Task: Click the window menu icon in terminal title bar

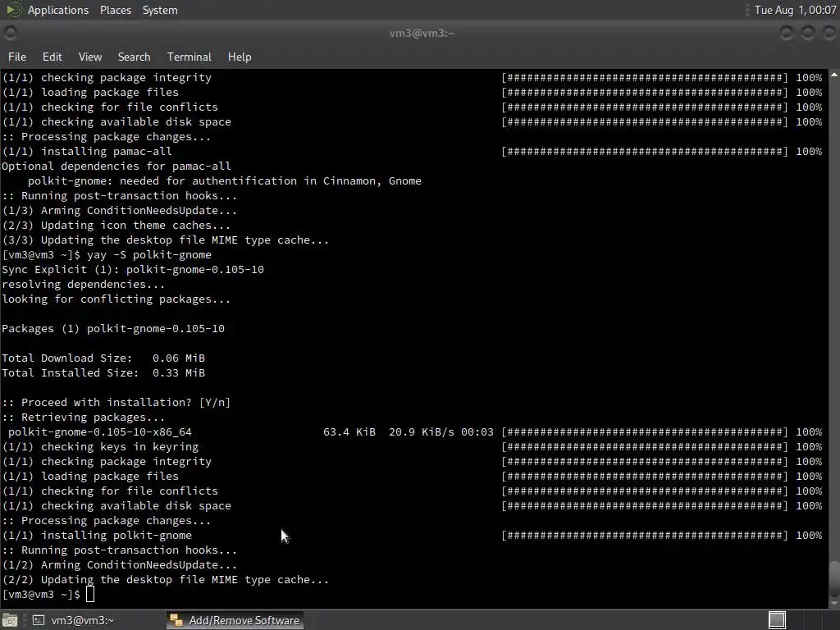Action: [x=10, y=33]
